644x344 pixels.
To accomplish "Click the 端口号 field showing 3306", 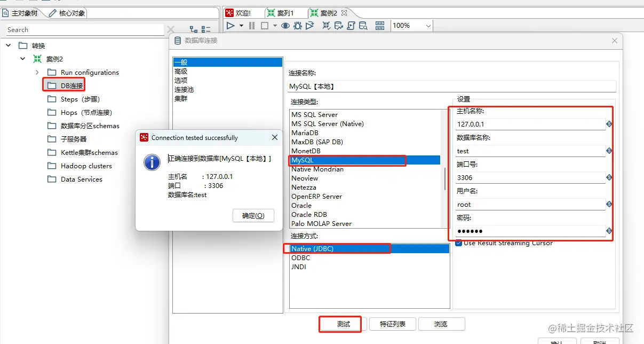I will click(531, 177).
